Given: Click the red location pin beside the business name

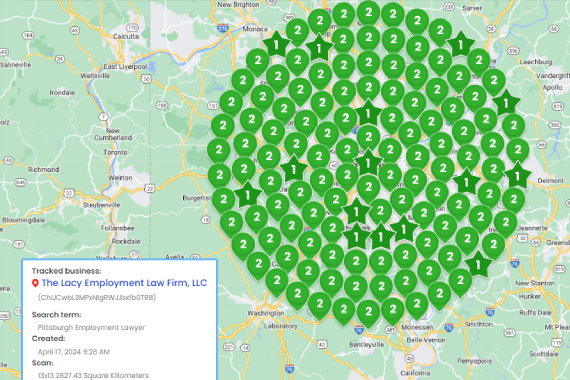Looking at the screenshot, I should click(35, 283).
